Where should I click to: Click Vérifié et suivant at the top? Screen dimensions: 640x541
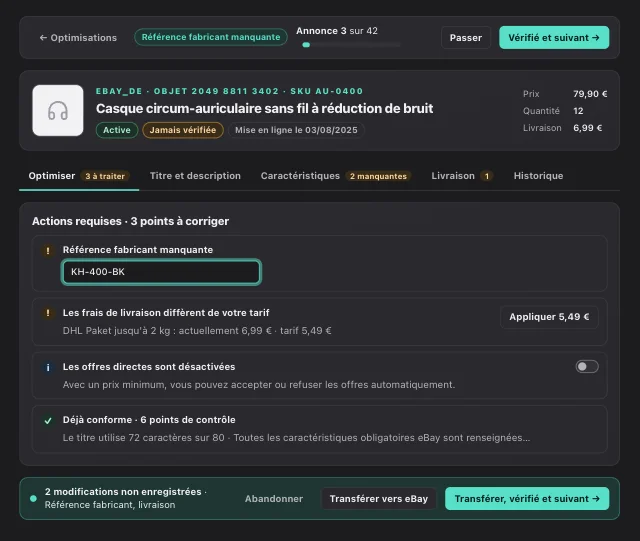[x=554, y=38]
